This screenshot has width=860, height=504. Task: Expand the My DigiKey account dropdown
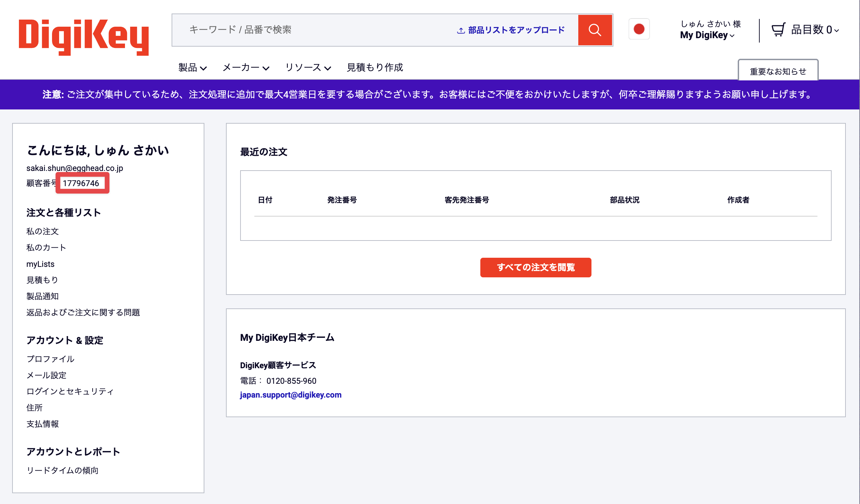tap(707, 35)
